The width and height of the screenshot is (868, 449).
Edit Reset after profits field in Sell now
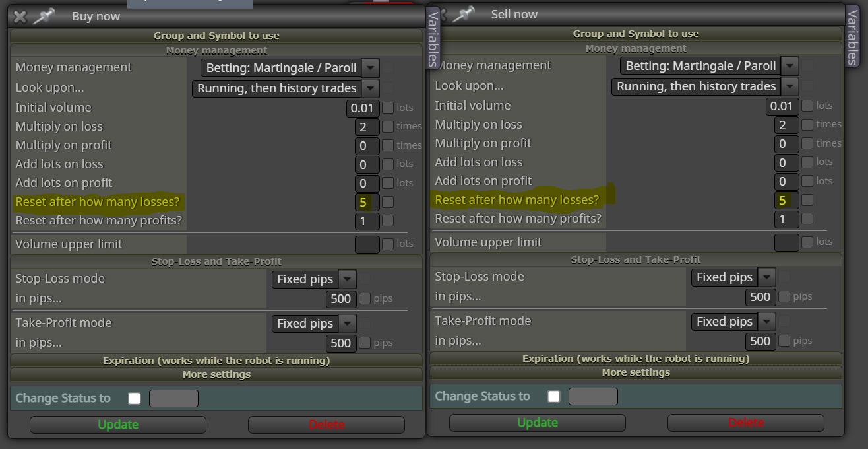[x=787, y=219]
